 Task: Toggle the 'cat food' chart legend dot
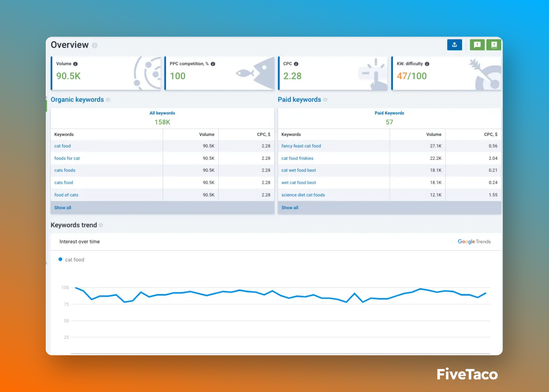[60, 259]
